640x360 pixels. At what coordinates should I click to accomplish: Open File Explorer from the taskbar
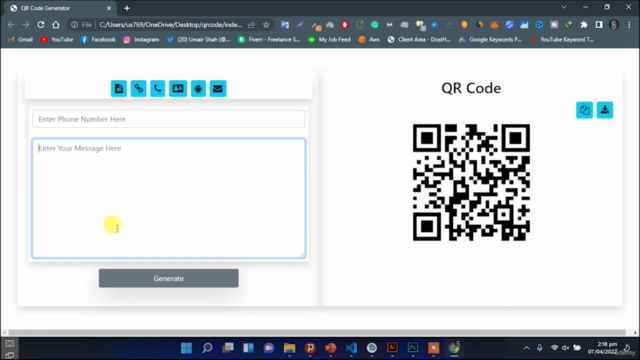coord(289,348)
